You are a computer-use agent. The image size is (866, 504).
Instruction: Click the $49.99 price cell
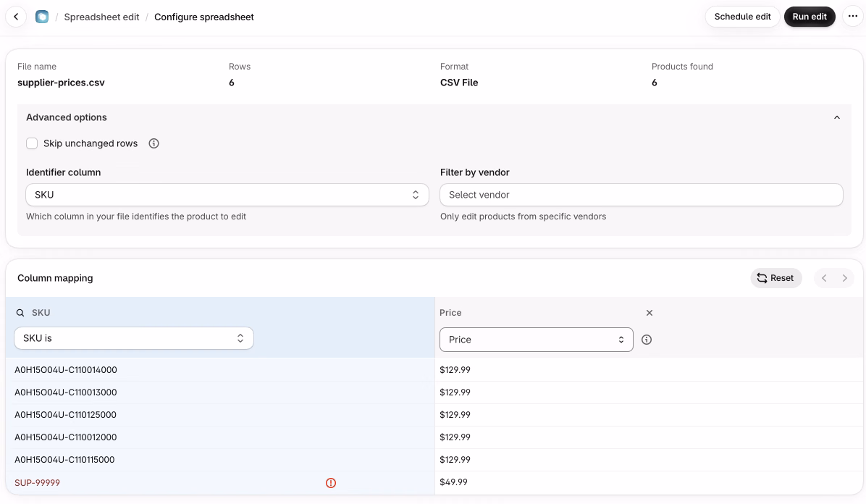click(453, 482)
